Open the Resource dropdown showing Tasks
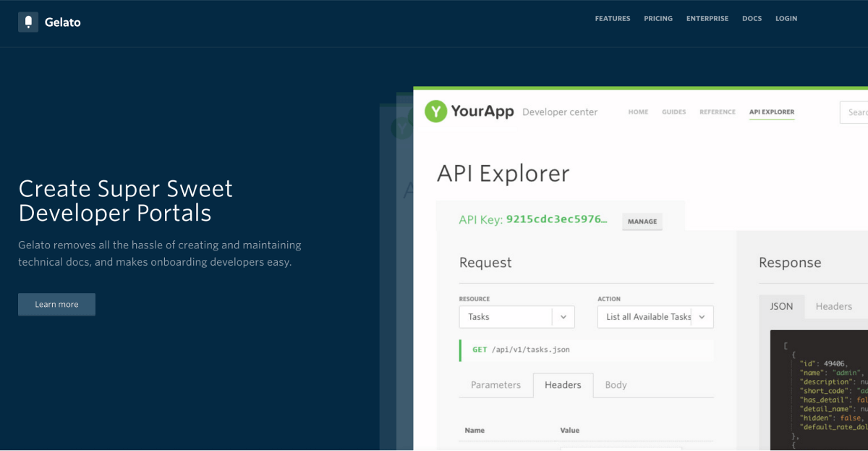The width and height of the screenshot is (868, 451). [517, 317]
